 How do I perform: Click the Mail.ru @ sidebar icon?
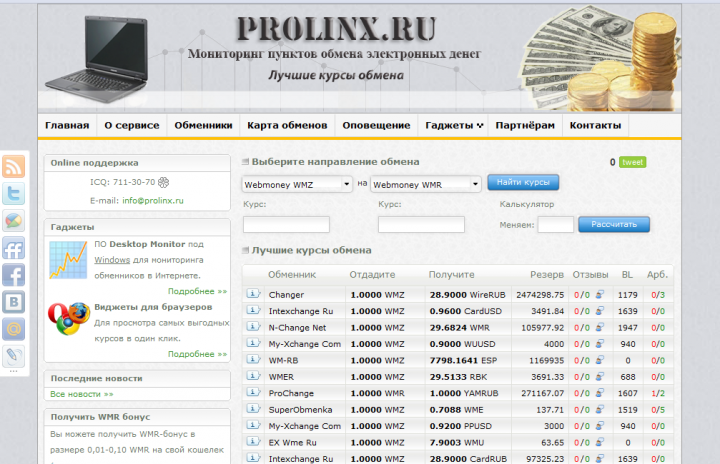tap(13, 329)
